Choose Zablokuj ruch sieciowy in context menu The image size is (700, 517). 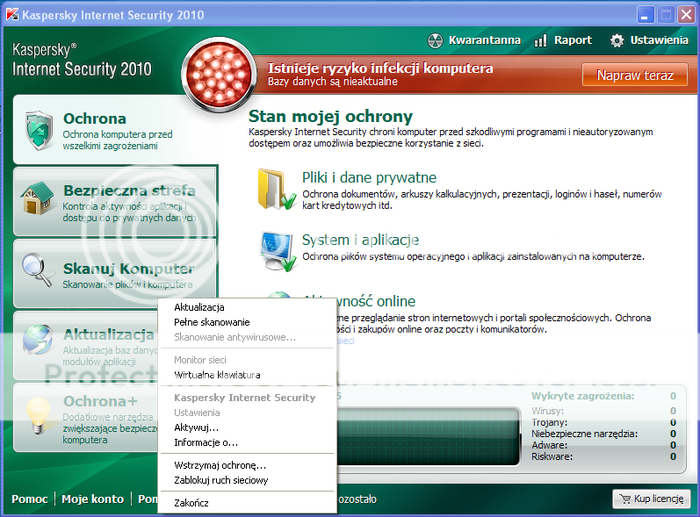[247, 480]
